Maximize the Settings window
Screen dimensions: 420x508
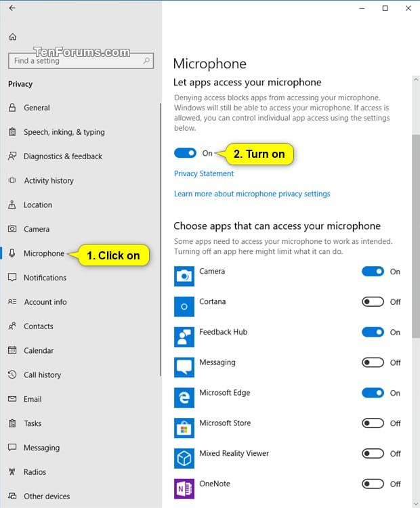click(x=385, y=8)
